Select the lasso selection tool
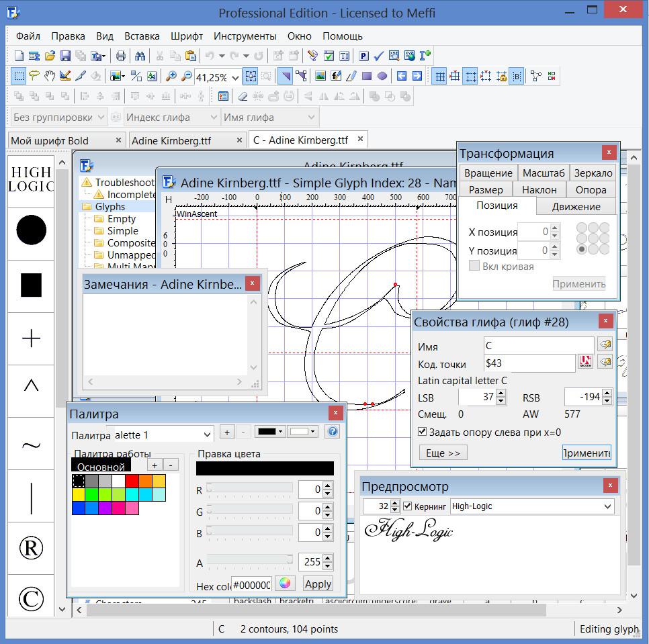Screen dimensions: 649x644 [34, 76]
